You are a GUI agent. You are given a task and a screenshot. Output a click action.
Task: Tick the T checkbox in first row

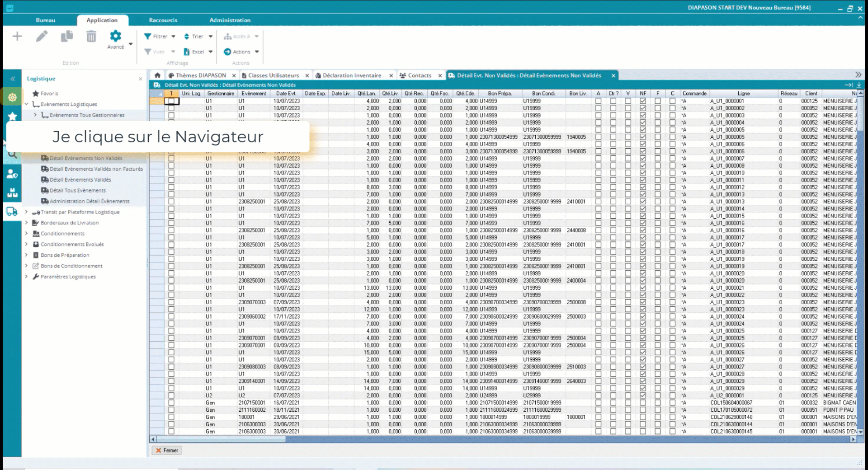[x=171, y=101]
